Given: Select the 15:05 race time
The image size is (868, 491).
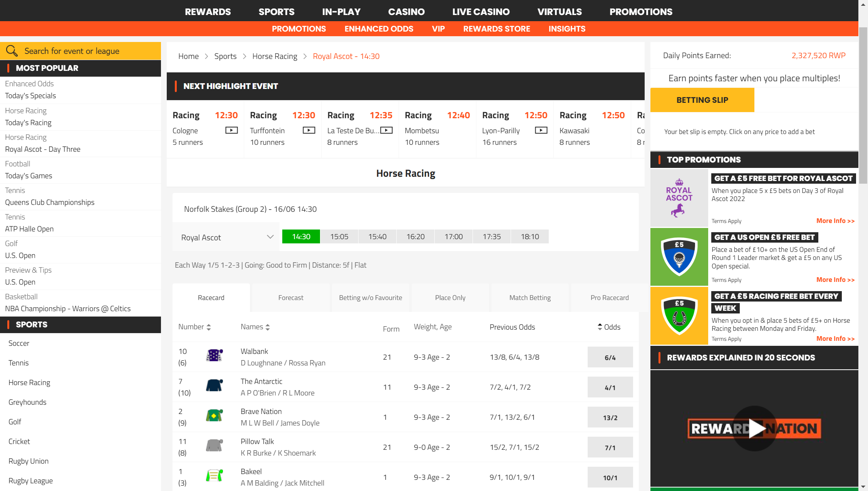Looking at the screenshot, I should coord(339,236).
